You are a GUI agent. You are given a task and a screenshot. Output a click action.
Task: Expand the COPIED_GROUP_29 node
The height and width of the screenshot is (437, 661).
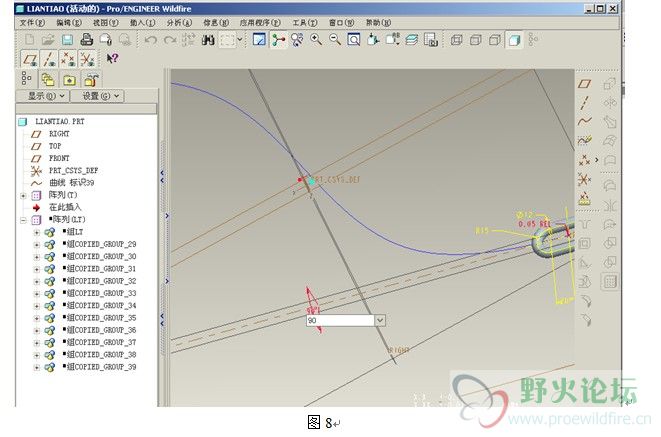(x=36, y=245)
